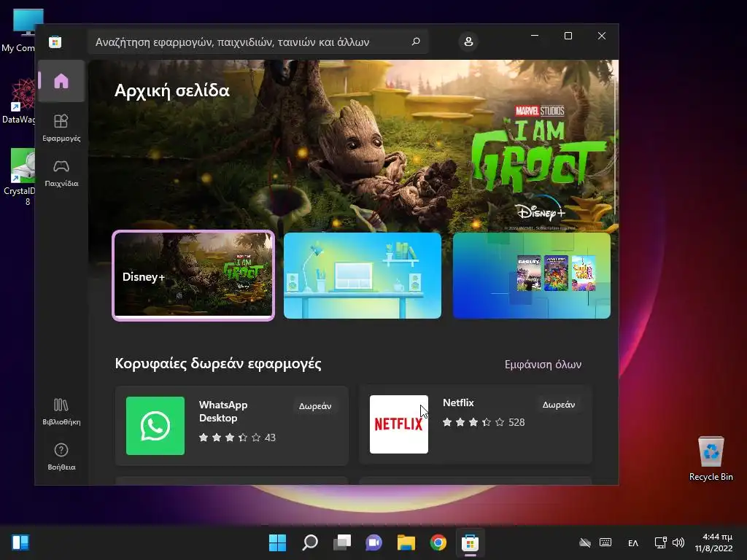Open the Βιβλιοθήκη (Library) sidebar icon

click(x=61, y=411)
